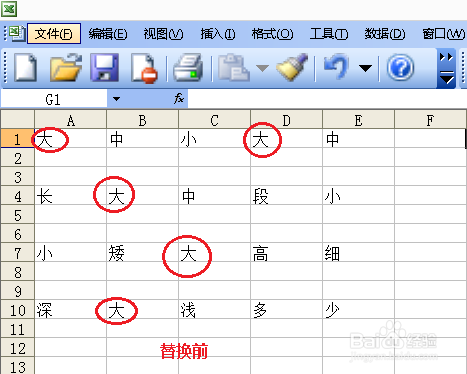Click the Paste clipboard icon

point(233,68)
